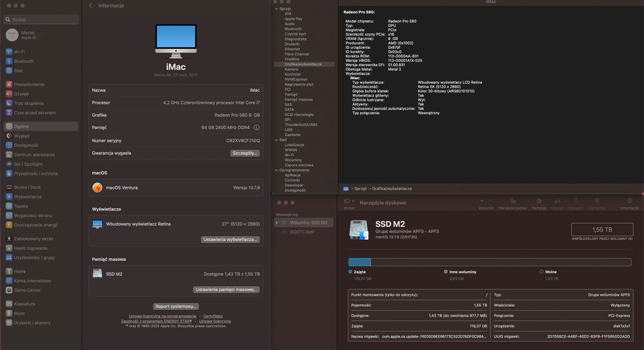Click Pierwsza pomoc in Disk Utility toolbar
This screenshot has width=644, height=350.
point(512,203)
